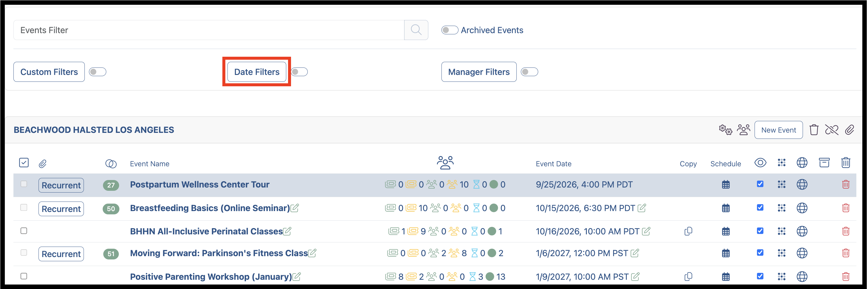The height and width of the screenshot is (289, 868).
Task: Copy the BHHN All-Inclusive Perinatal Classes event
Action: click(688, 231)
